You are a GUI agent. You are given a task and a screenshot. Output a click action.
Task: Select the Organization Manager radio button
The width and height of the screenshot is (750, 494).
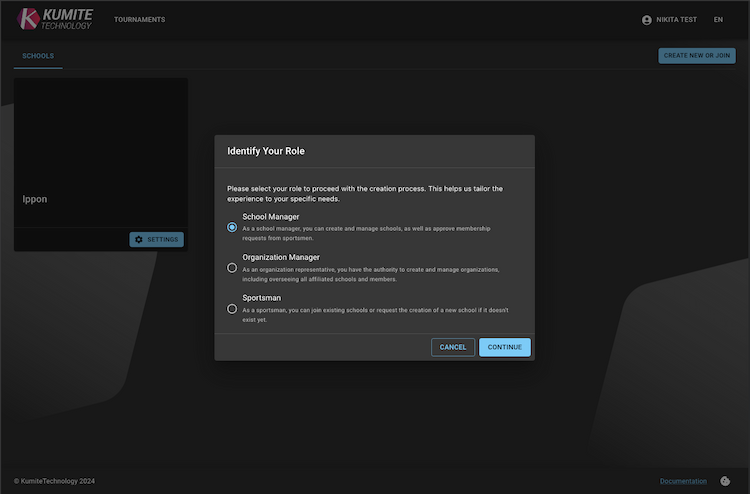(x=232, y=268)
